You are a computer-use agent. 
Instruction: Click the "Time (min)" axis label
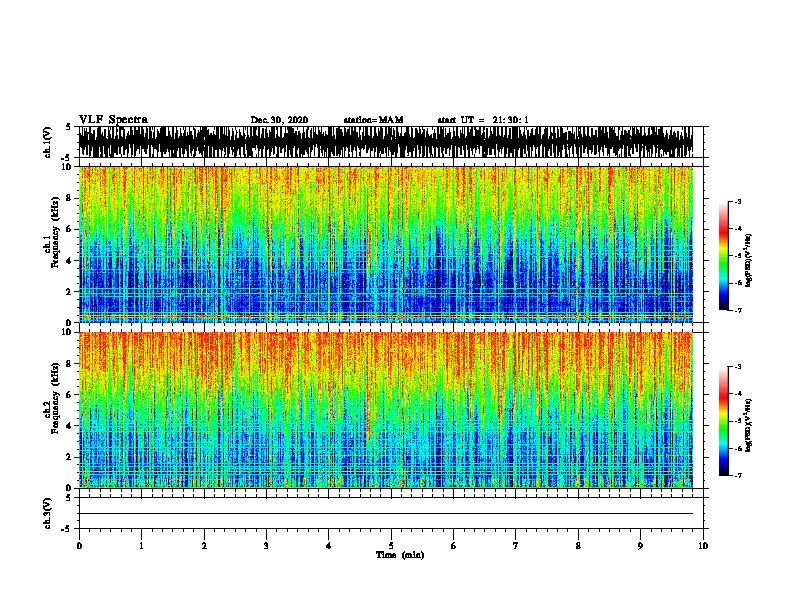point(400,555)
